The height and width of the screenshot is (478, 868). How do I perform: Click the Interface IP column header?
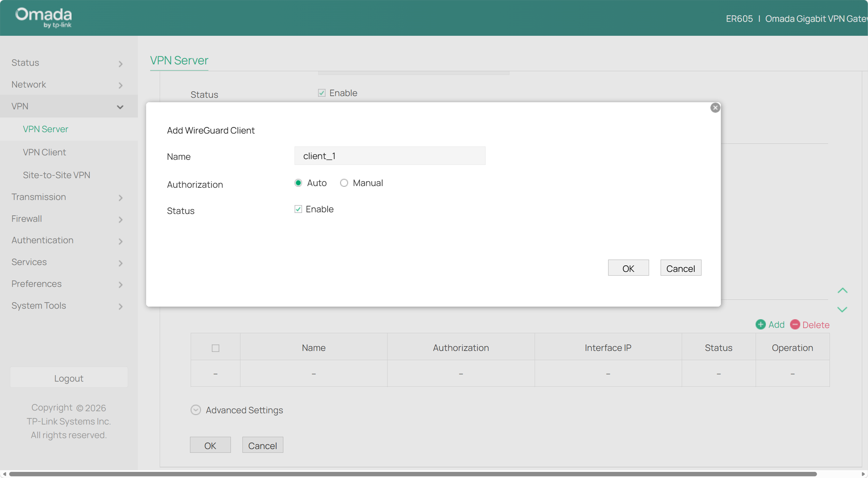(608, 347)
